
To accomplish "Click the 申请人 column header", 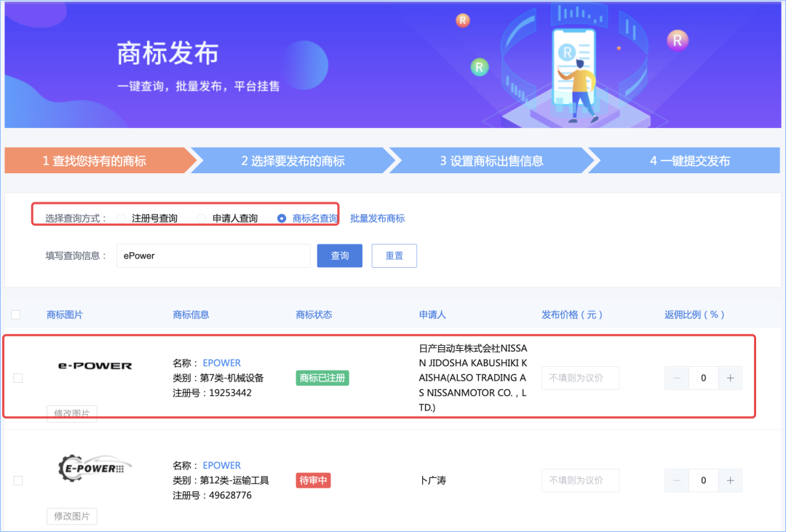I will 432,315.
